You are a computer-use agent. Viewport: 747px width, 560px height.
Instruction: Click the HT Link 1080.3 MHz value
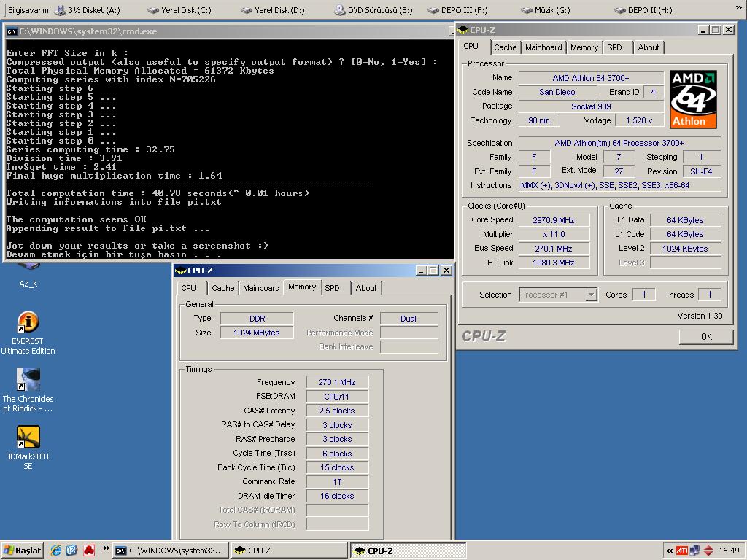(x=554, y=262)
